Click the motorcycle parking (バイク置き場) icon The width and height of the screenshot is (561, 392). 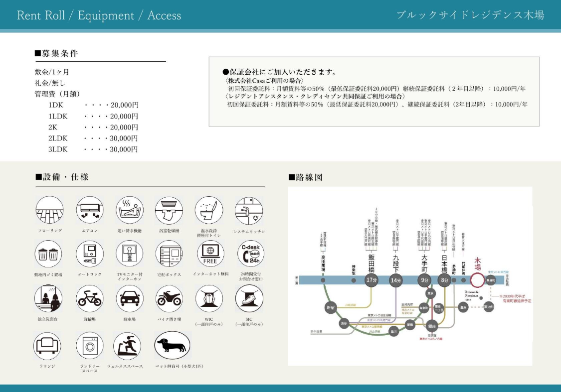(169, 298)
